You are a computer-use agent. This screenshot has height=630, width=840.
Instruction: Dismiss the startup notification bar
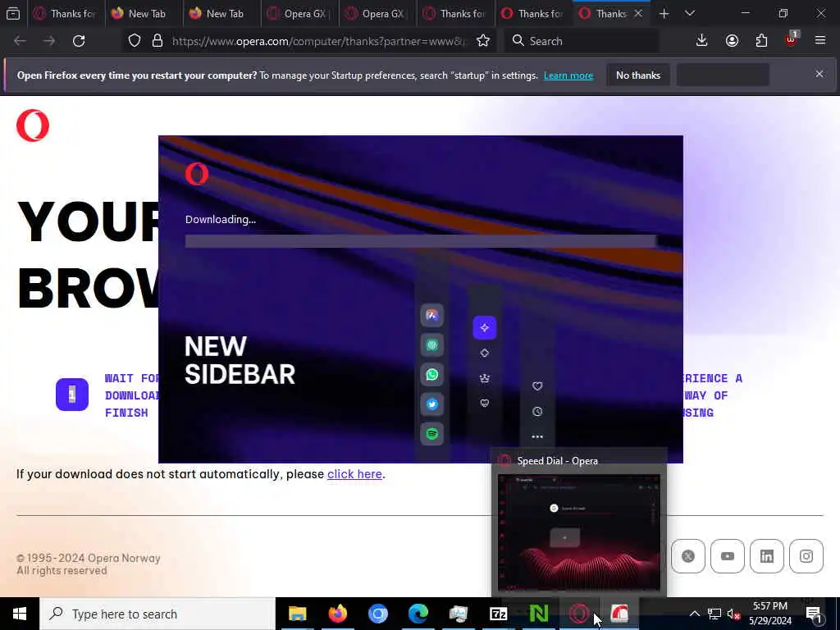(819, 74)
